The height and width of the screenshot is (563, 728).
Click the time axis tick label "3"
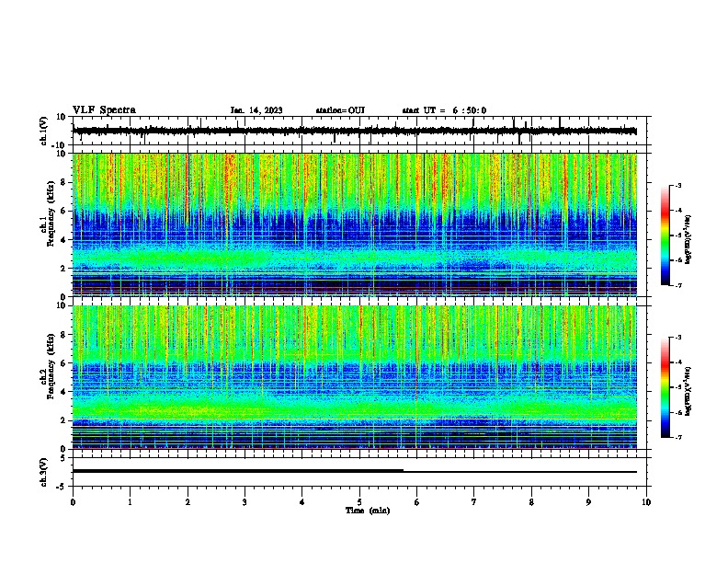click(x=245, y=502)
